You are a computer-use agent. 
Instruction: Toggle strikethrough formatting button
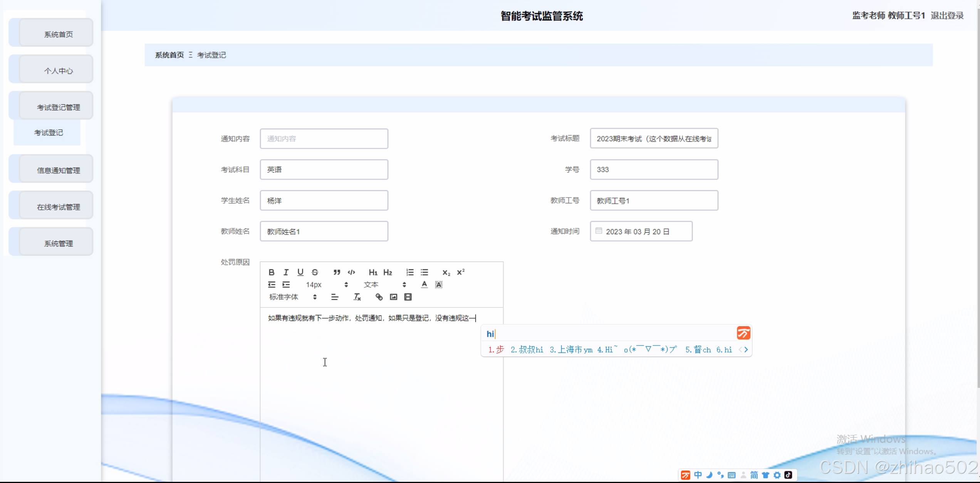pos(315,272)
